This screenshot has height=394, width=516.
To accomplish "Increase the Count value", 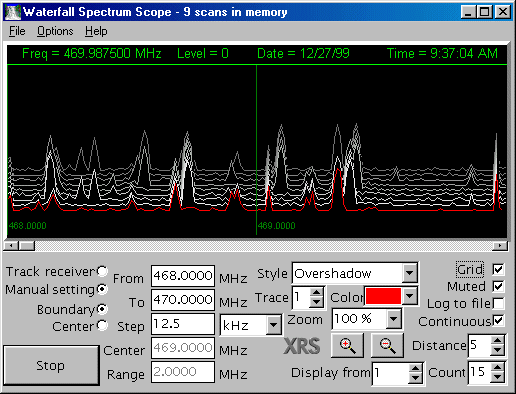I will (x=498, y=367).
